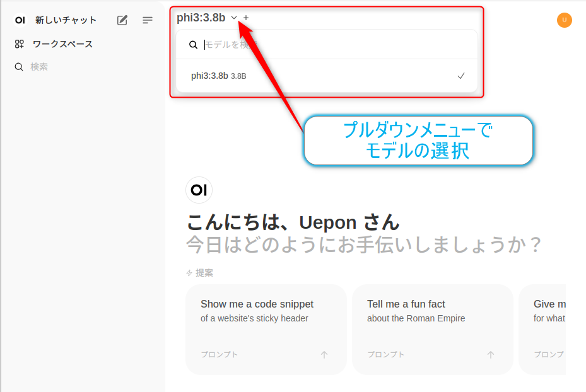Toggle the sidebar menu lines icon
The image size is (586, 392).
click(x=147, y=20)
